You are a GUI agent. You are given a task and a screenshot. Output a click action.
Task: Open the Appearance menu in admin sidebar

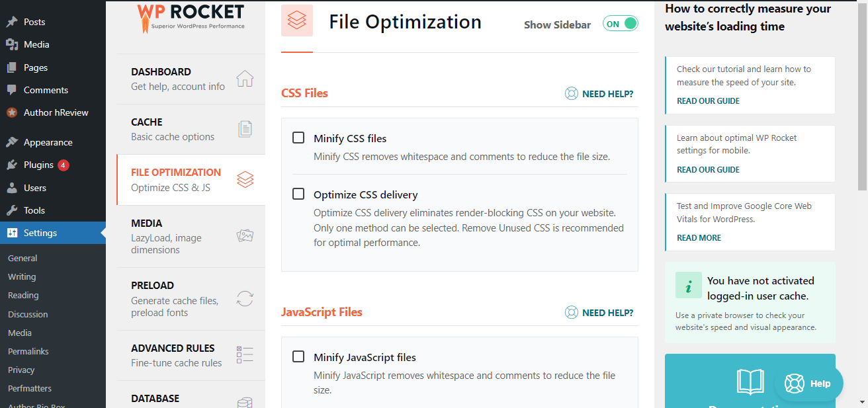(48, 142)
